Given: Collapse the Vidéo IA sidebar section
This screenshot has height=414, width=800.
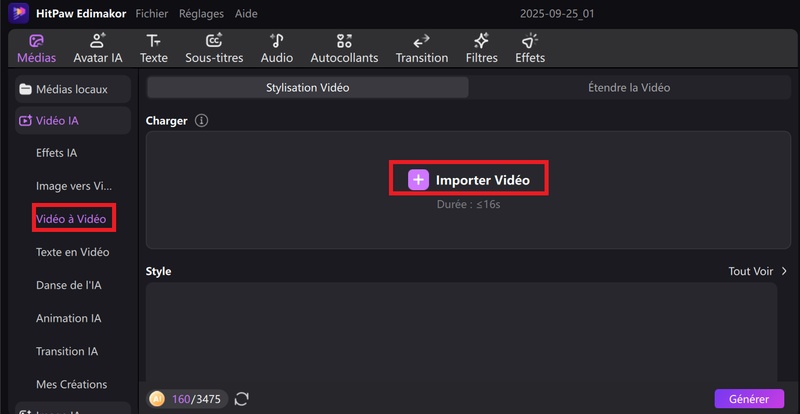Looking at the screenshot, I should pos(73,121).
